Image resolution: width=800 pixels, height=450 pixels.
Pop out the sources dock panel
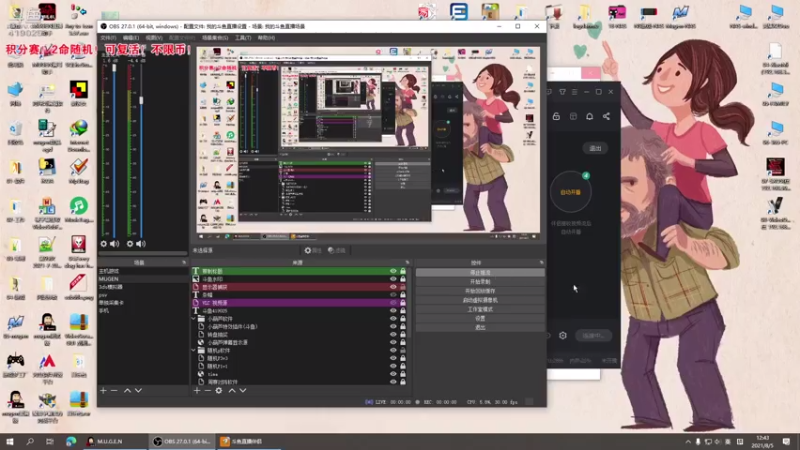click(407, 263)
